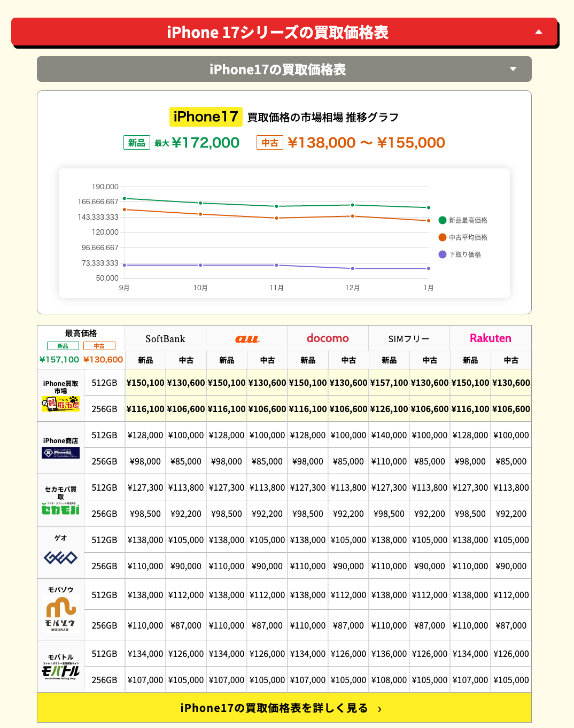Collapse the iPhone 17シリーズの買取価格表 section
The width and height of the screenshot is (574, 728).
click(x=284, y=32)
